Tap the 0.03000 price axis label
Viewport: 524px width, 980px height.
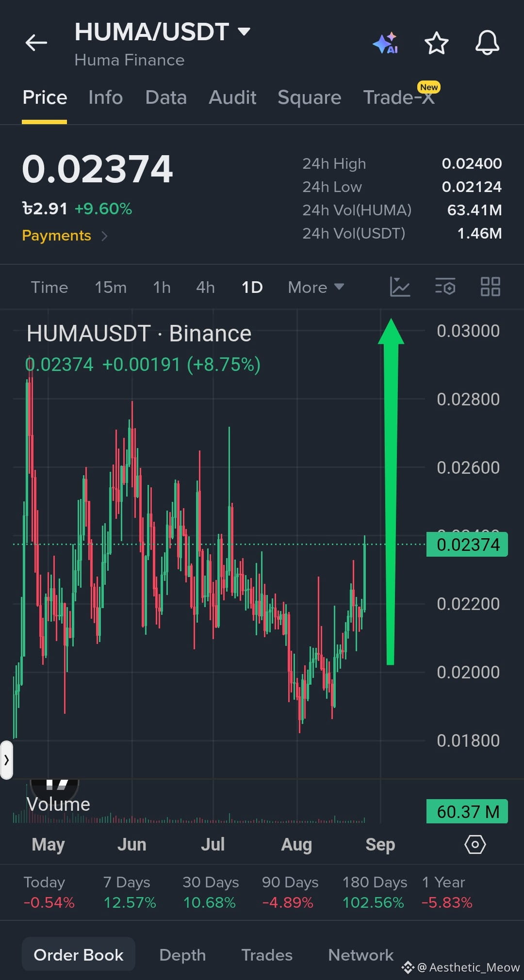point(468,331)
